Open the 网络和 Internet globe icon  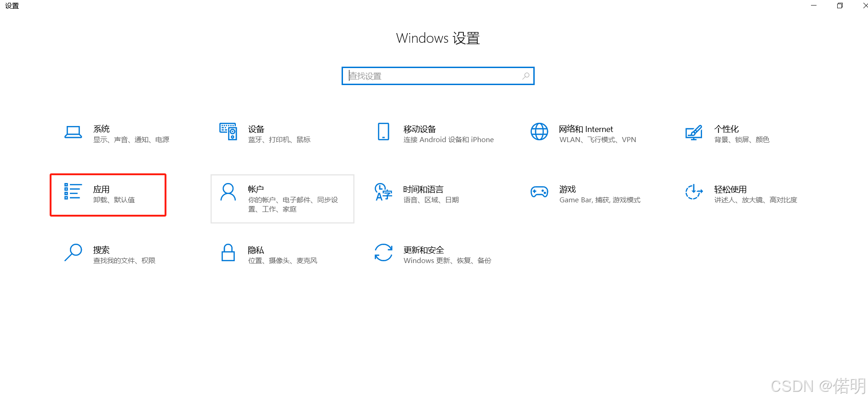click(x=539, y=132)
